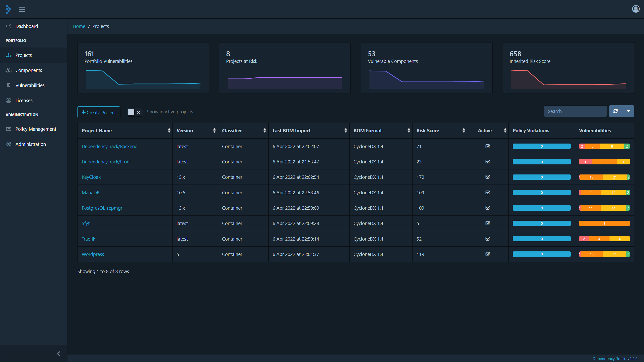This screenshot has width=644, height=362.
Task: Click the MariaDB vulnerabilities severity bar
Action: point(604,193)
